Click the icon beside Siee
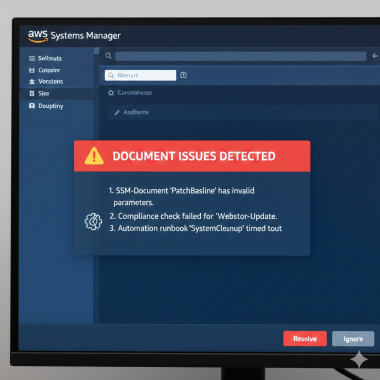Screen dimensions: 380x380 [32, 94]
